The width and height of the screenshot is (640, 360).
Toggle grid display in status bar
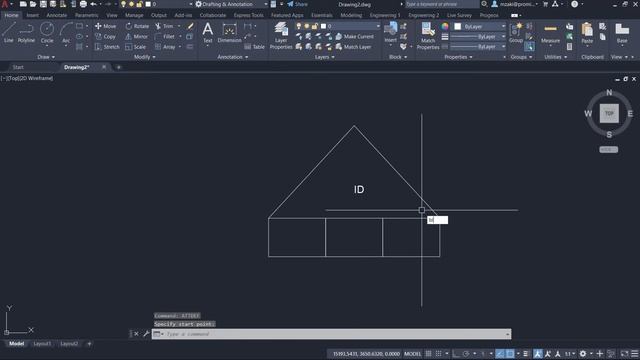(428, 353)
